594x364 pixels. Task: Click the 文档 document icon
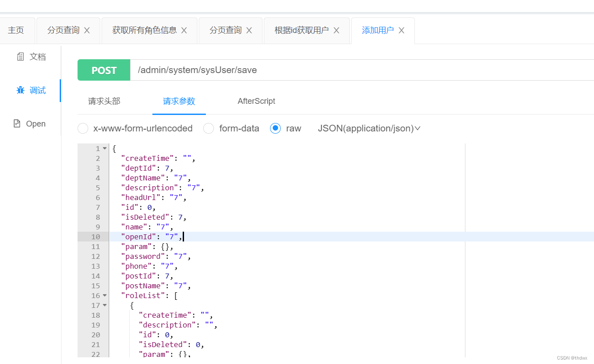pyautogui.click(x=20, y=57)
